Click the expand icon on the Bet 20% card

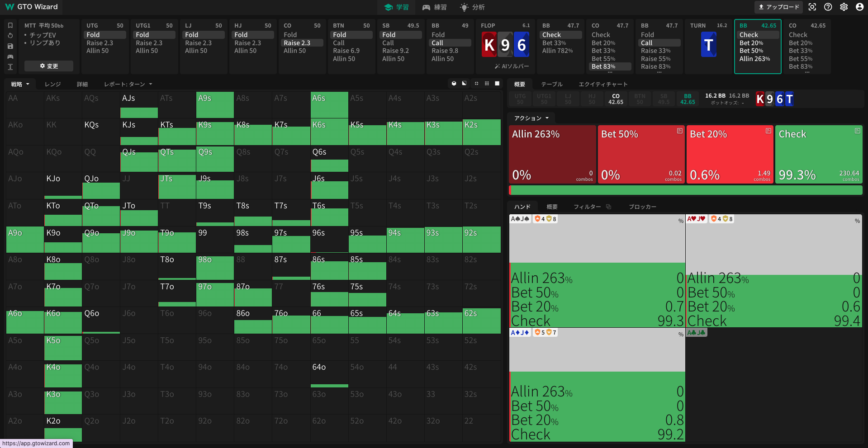[x=768, y=131]
